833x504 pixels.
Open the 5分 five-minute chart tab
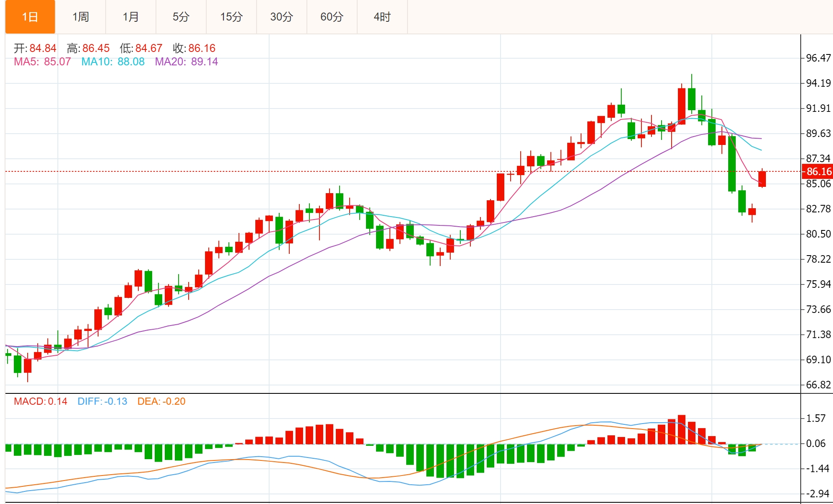(181, 17)
